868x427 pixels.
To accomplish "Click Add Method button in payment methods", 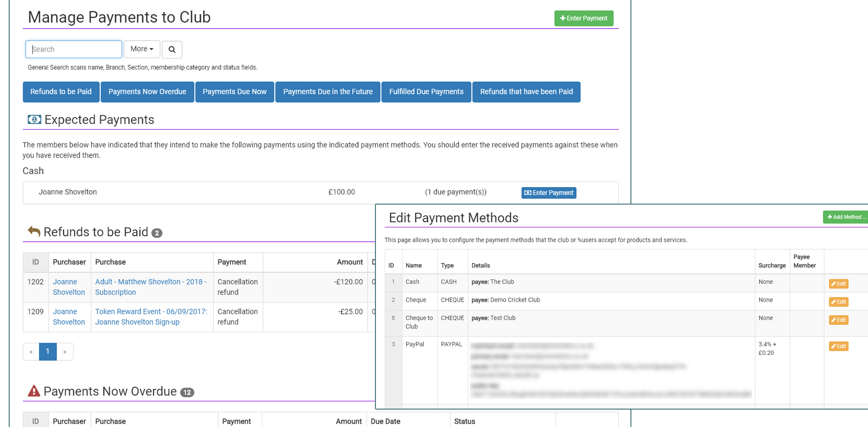I will (x=846, y=217).
